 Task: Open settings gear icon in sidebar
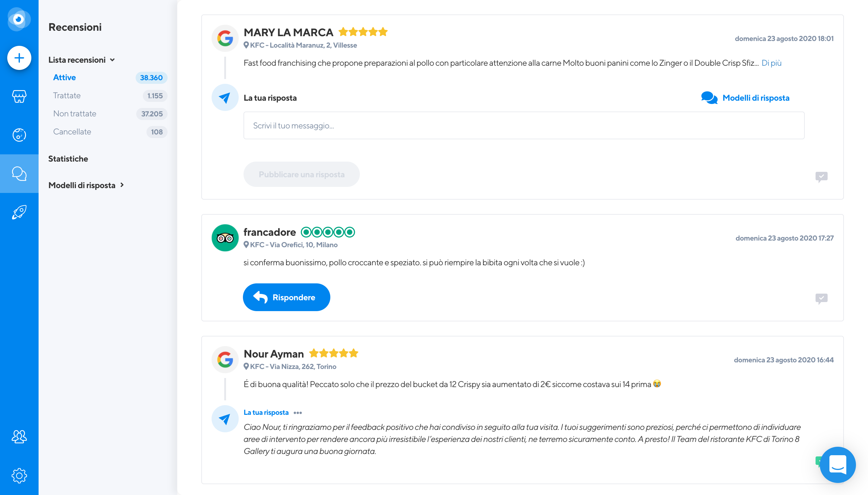[x=19, y=475]
